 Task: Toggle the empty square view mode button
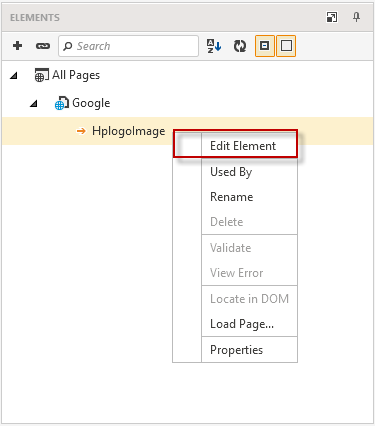click(x=286, y=46)
